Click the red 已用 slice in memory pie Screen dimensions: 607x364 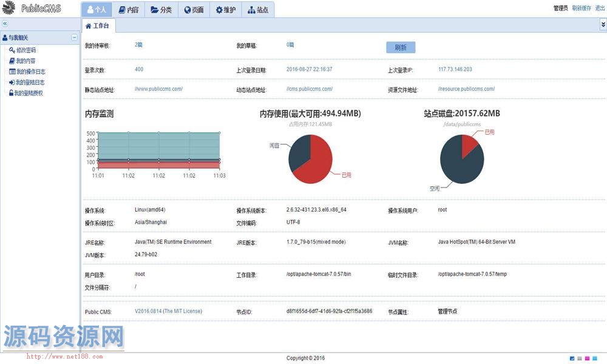tap(319, 164)
